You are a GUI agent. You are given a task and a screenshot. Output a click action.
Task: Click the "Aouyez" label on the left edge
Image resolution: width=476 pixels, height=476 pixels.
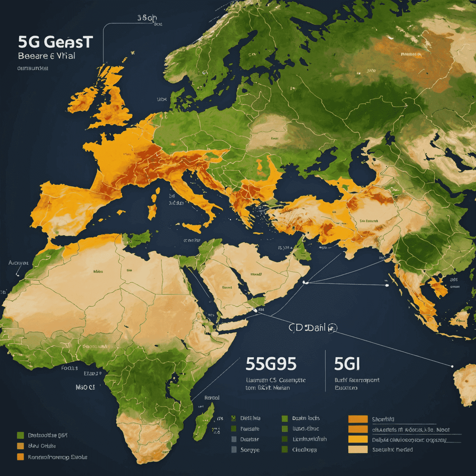18,263
